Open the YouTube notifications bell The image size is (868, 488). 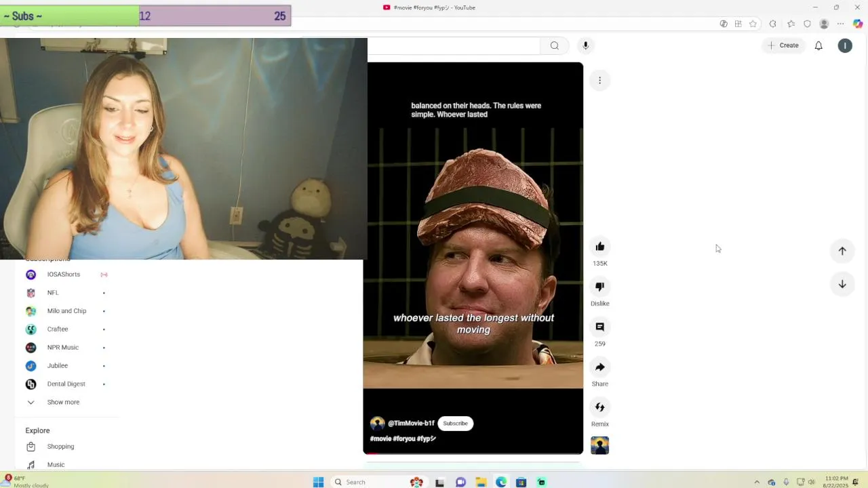818,45
